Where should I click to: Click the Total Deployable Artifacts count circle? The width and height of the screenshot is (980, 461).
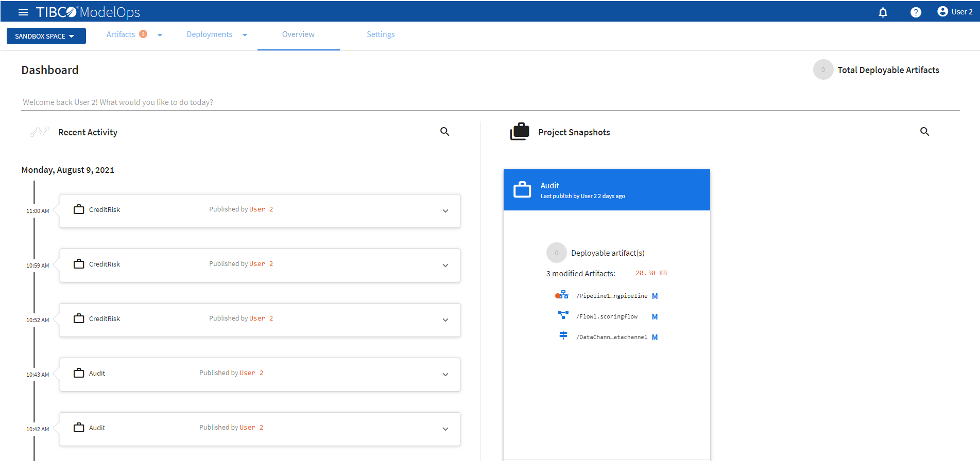coord(823,69)
